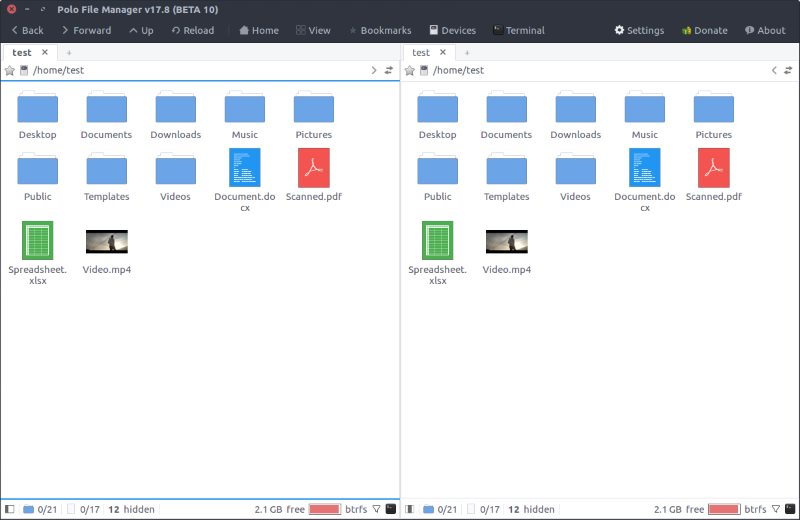Select Spreadsheet.xlsx in the right pane
The image size is (800, 520).
[x=437, y=252]
